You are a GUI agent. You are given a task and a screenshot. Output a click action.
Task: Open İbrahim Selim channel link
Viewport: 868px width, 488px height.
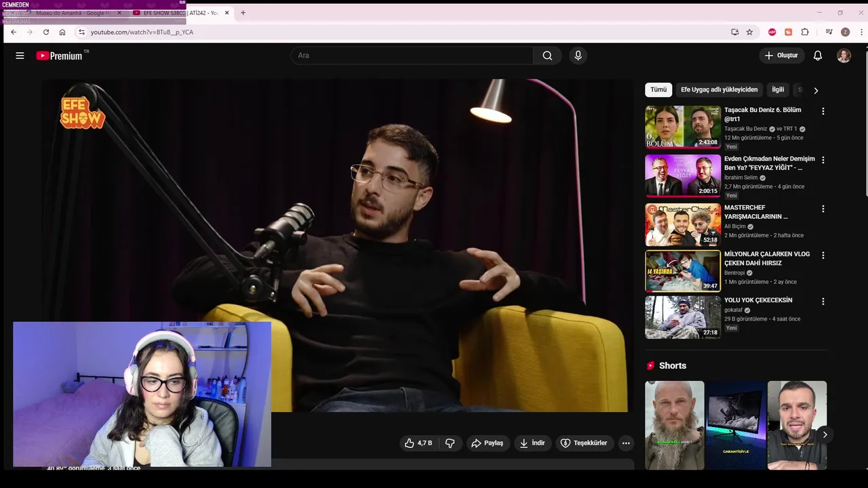coord(741,178)
